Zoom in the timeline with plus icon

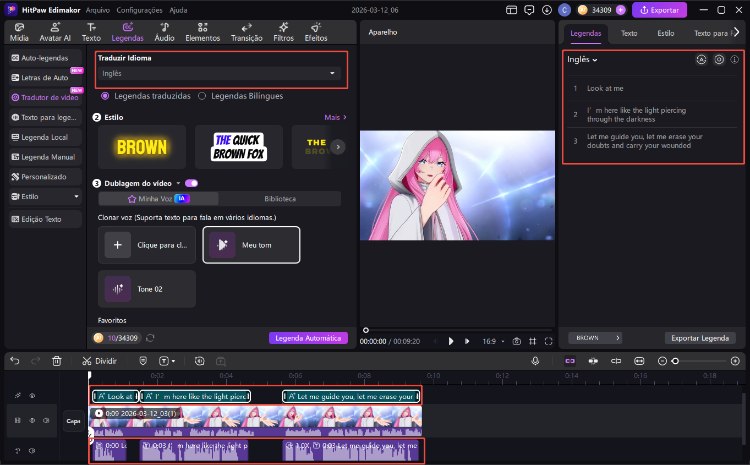coord(735,361)
